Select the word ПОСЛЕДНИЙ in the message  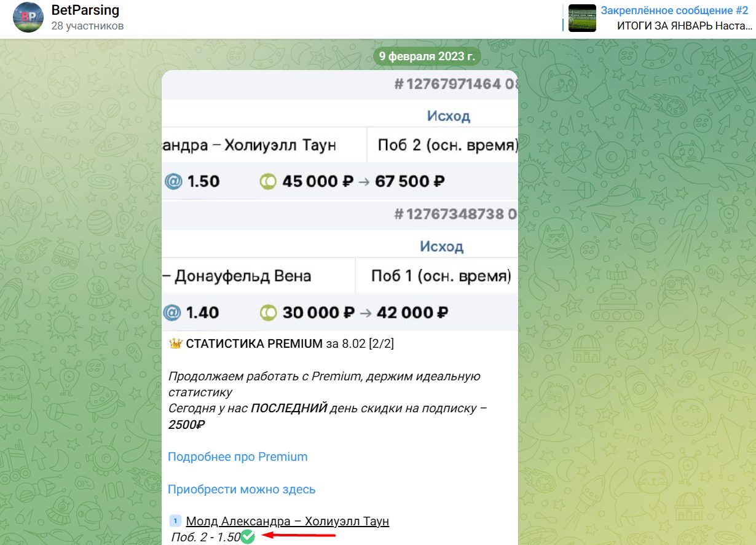click(289, 408)
